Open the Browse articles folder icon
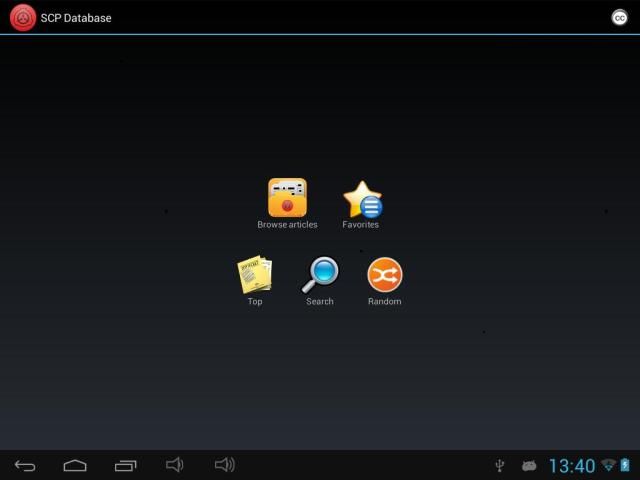 click(287, 197)
